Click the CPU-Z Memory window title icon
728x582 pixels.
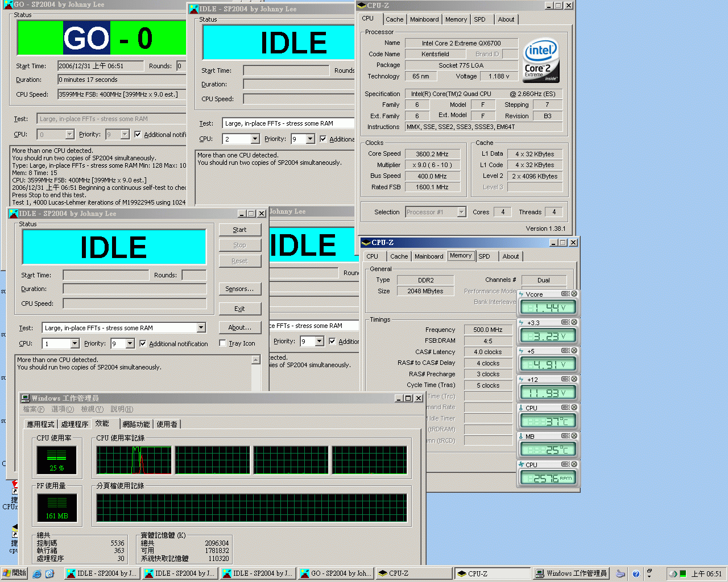point(366,243)
